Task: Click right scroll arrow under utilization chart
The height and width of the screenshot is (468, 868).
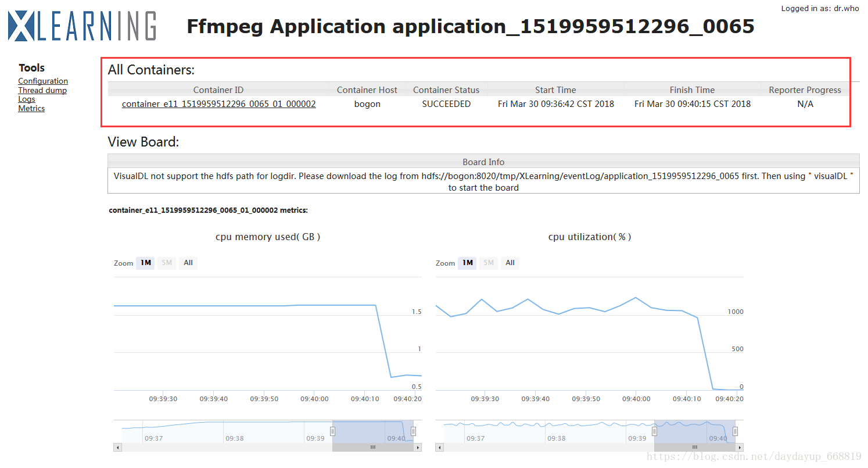Action: click(x=740, y=447)
